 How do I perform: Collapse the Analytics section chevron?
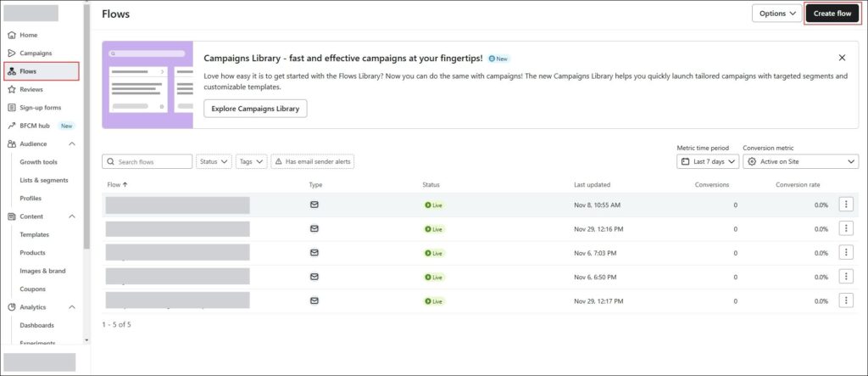[72, 307]
